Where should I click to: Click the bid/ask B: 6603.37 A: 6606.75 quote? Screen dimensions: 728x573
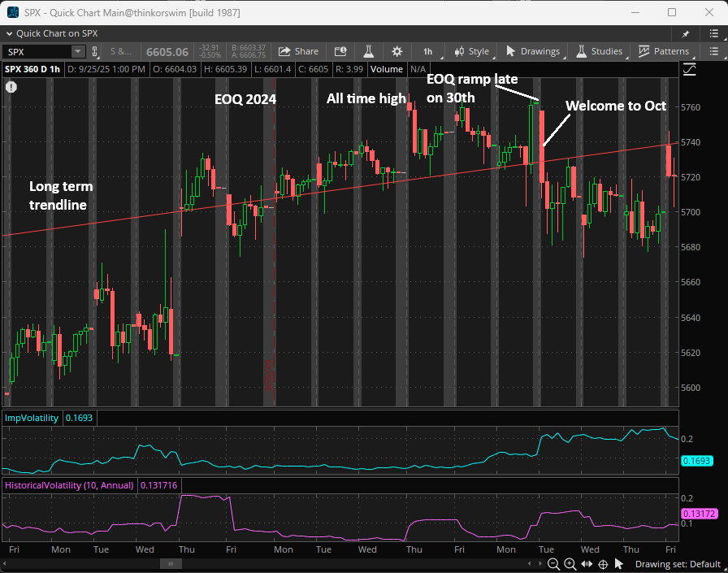point(249,51)
